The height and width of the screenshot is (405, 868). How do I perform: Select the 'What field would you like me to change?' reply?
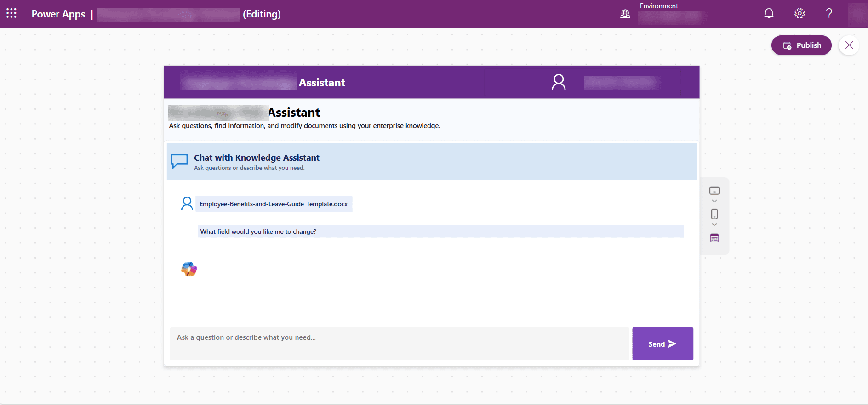coord(441,231)
